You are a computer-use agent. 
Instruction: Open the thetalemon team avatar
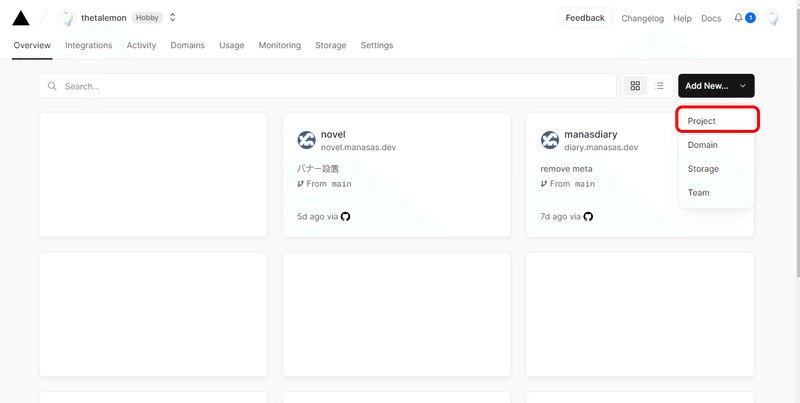click(x=66, y=18)
